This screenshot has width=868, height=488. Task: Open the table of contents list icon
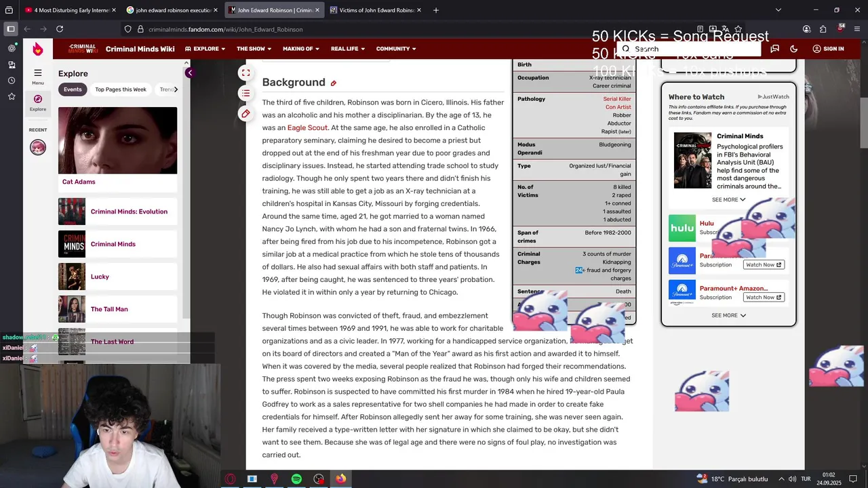tap(246, 93)
